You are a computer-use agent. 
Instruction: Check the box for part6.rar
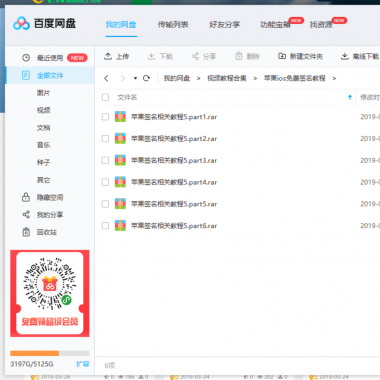click(105, 226)
